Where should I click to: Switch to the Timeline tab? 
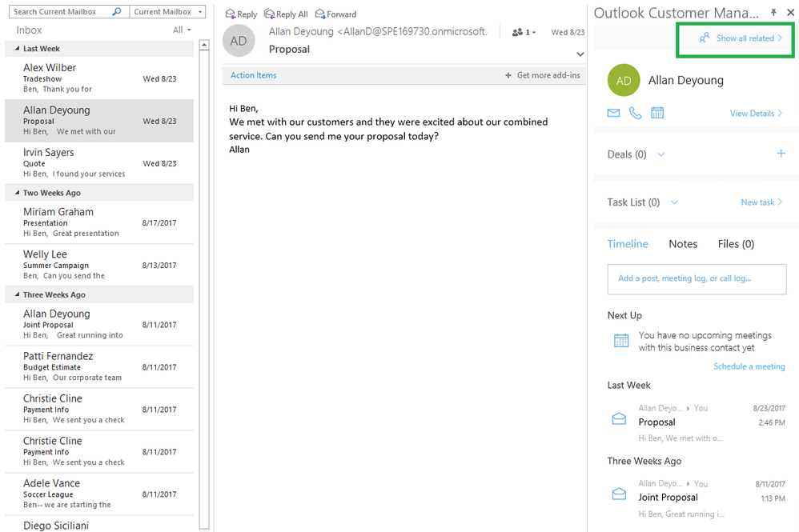628,244
